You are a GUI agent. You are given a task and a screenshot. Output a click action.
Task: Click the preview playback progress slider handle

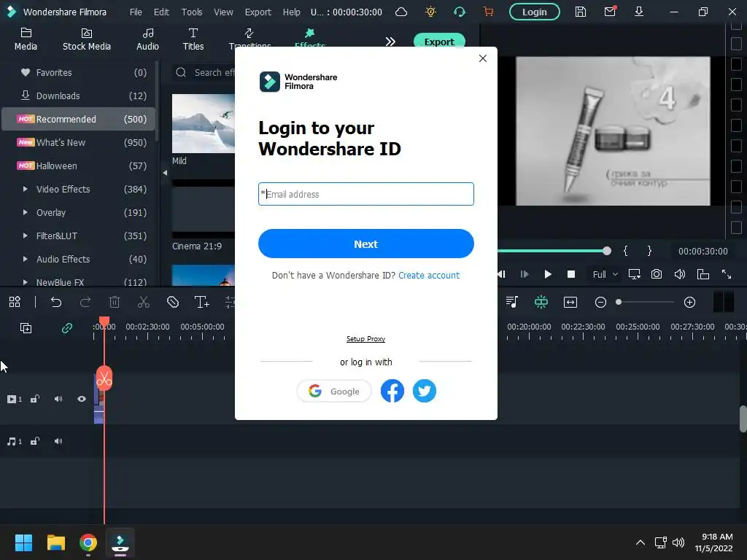(x=606, y=251)
